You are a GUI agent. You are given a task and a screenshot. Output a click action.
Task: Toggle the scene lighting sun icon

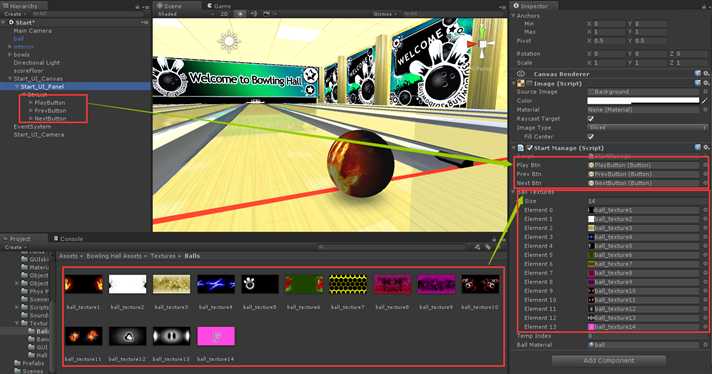click(x=241, y=14)
